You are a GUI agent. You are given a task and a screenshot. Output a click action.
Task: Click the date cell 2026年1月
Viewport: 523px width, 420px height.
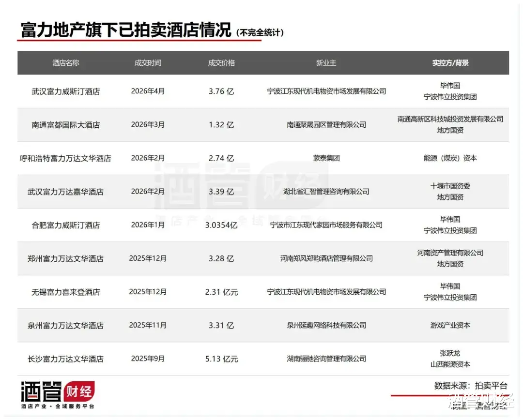[148, 225]
